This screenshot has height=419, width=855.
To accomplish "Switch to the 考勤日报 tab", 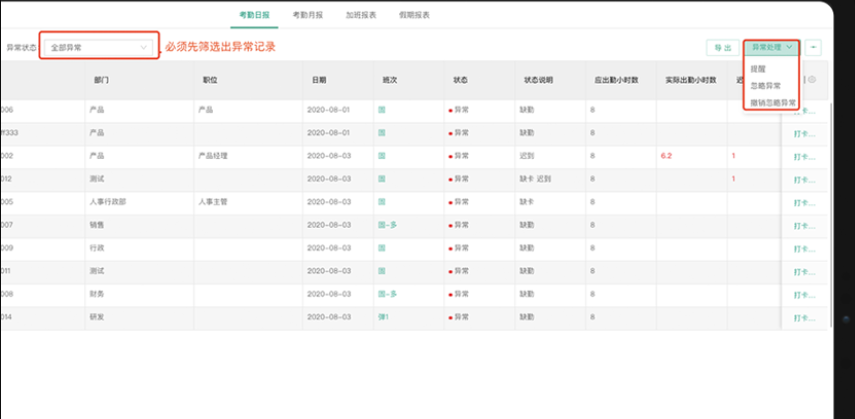I will click(255, 15).
